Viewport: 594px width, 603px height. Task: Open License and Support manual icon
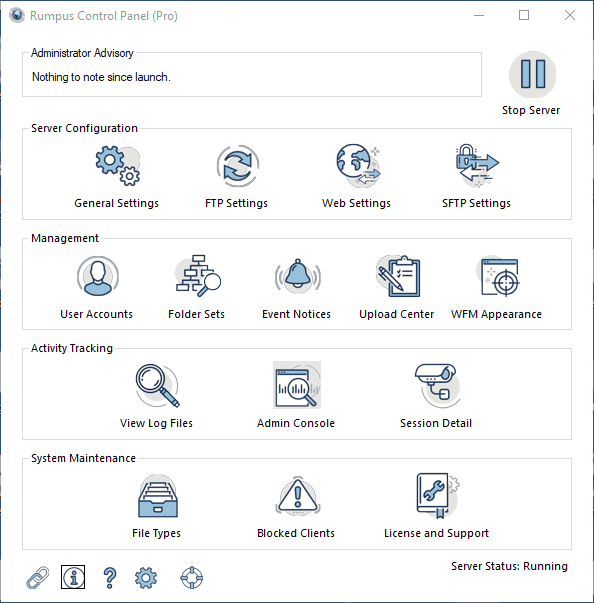click(438, 496)
